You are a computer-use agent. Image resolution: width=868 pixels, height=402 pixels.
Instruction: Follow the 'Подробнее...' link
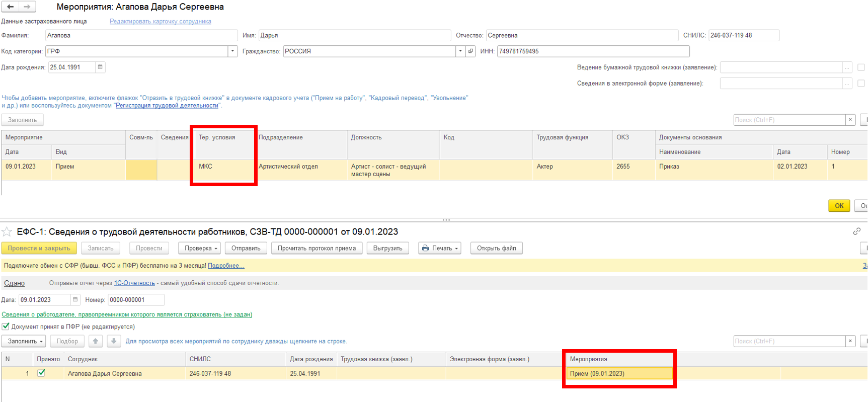point(226,266)
